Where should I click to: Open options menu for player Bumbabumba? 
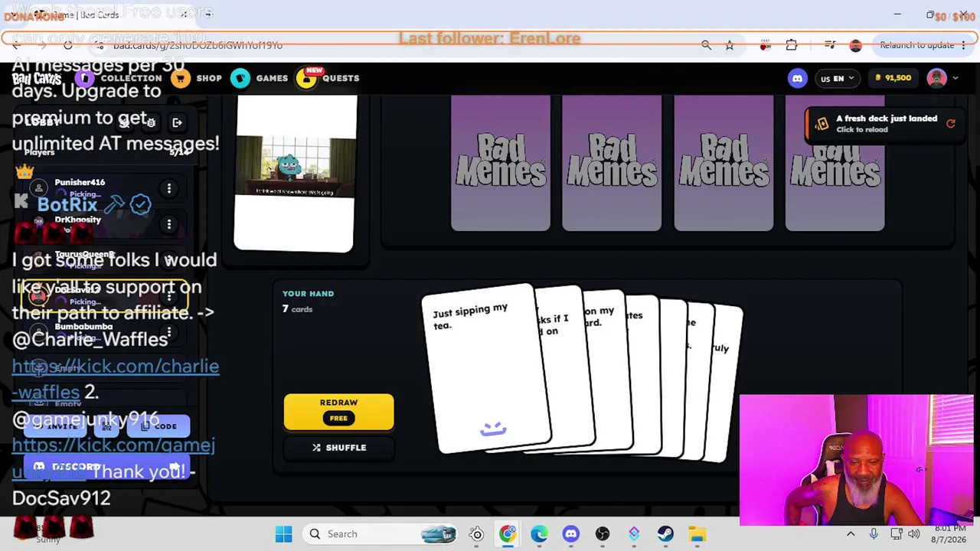tap(169, 333)
